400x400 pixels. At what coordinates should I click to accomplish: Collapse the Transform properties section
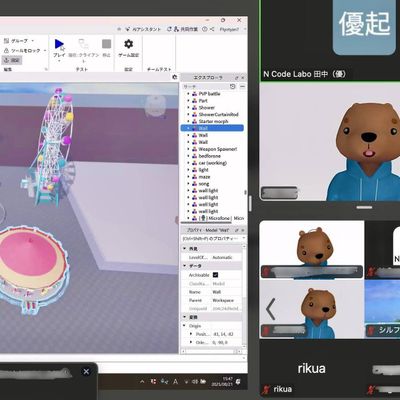(x=184, y=317)
